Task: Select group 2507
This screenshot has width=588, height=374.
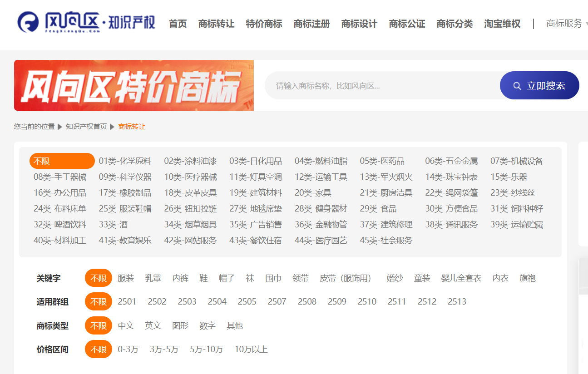Action: coord(277,302)
